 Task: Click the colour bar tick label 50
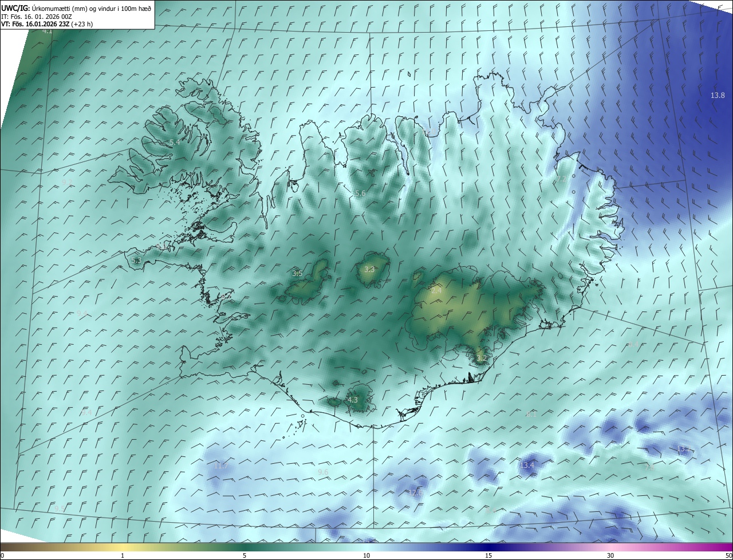(x=728, y=555)
